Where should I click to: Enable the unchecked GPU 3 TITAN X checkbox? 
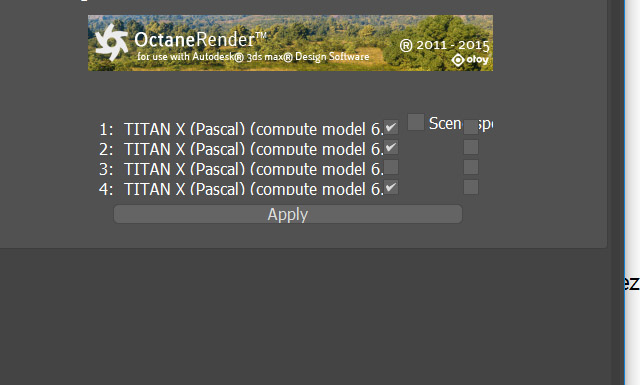391,167
